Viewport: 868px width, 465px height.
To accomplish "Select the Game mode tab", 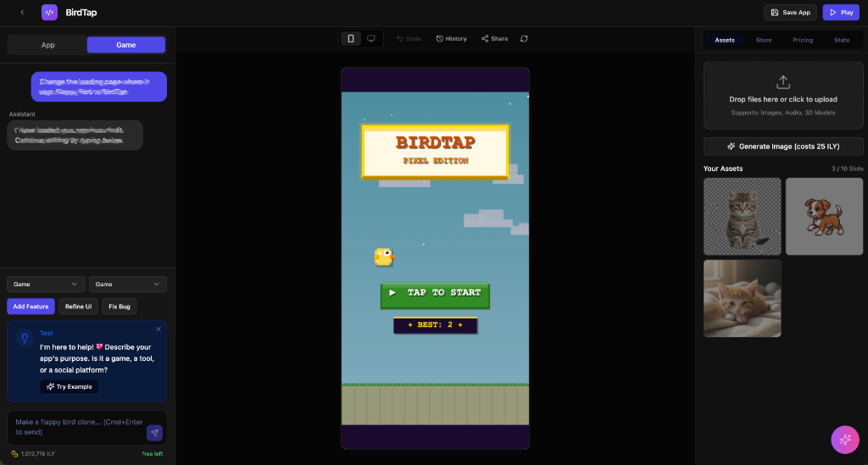I will click(125, 45).
